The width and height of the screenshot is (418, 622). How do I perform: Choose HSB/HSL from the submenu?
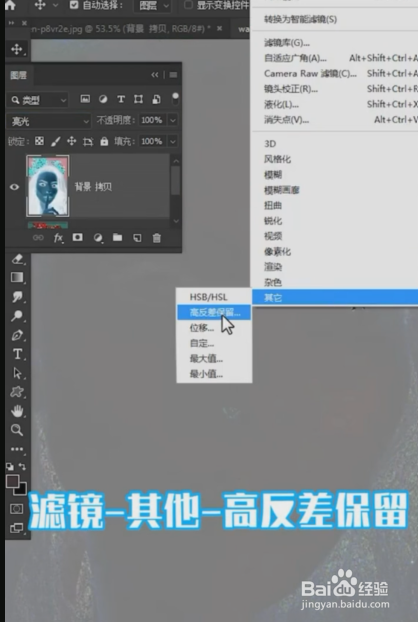click(214, 297)
